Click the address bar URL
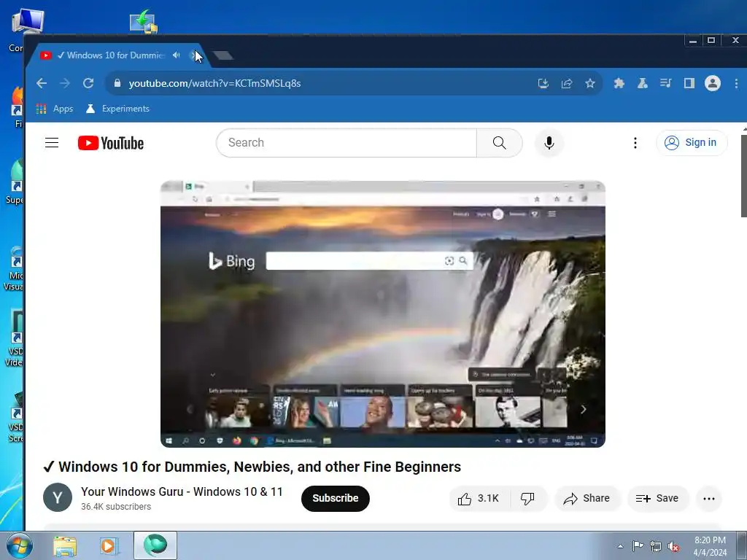Image resolution: width=747 pixels, height=560 pixels. point(215,83)
